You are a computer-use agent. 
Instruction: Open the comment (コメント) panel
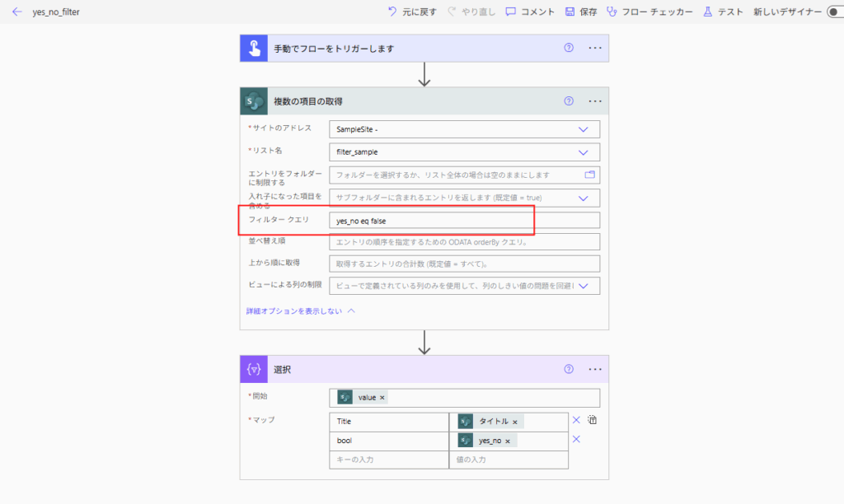(x=530, y=12)
